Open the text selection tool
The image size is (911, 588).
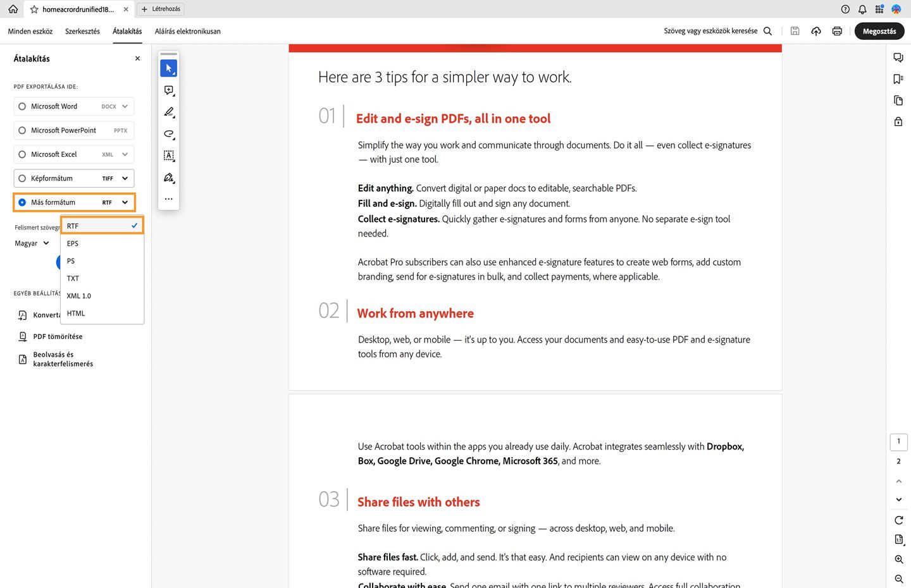[168, 156]
